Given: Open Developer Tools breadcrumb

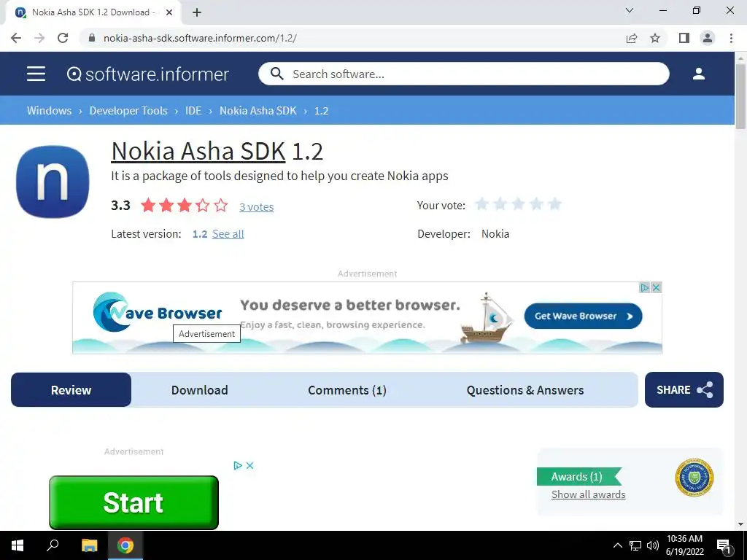Looking at the screenshot, I should click(128, 111).
